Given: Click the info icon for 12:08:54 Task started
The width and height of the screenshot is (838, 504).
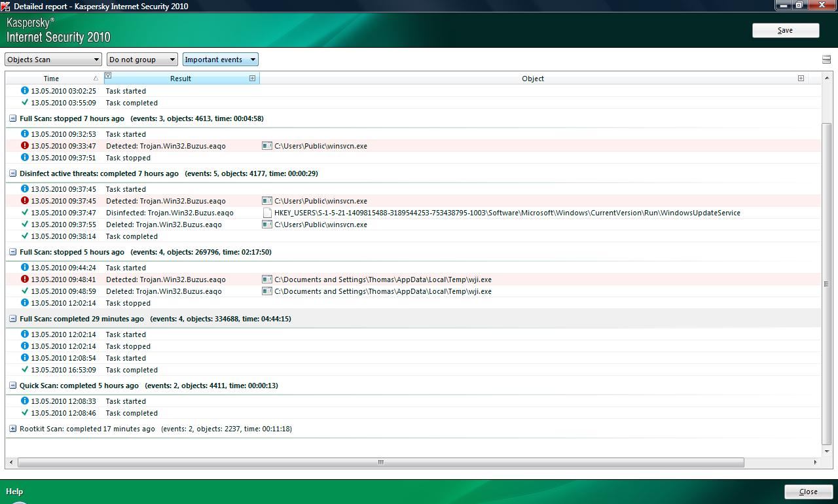Looking at the screenshot, I should pos(25,358).
